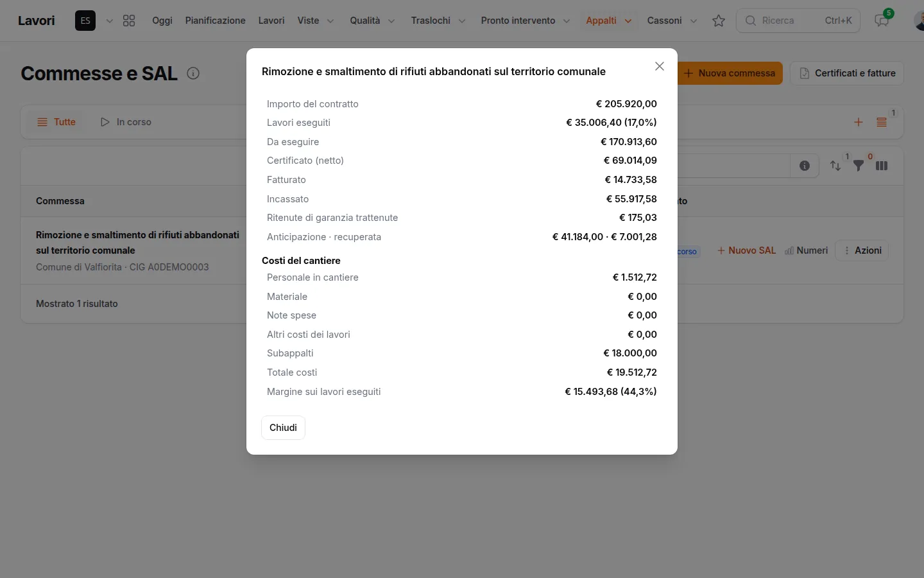Switch to the In corso tab
Image resolution: width=924 pixels, height=578 pixels.
[126, 122]
